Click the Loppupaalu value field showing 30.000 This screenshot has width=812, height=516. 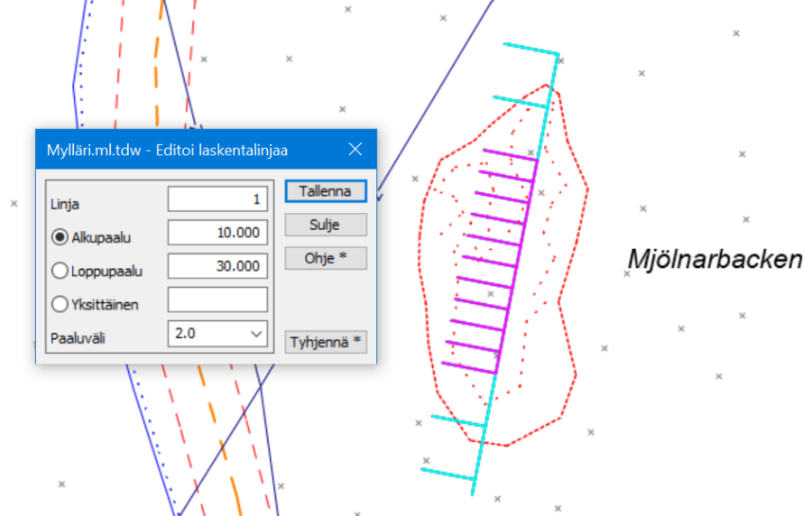(217, 266)
